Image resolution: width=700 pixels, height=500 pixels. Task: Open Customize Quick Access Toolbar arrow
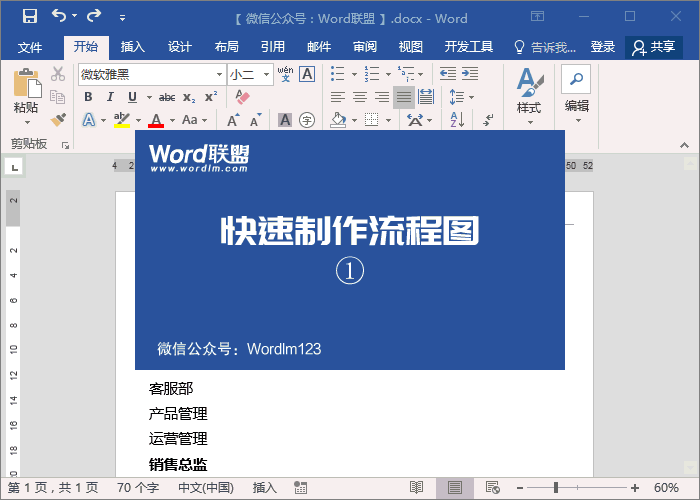click(122, 18)
